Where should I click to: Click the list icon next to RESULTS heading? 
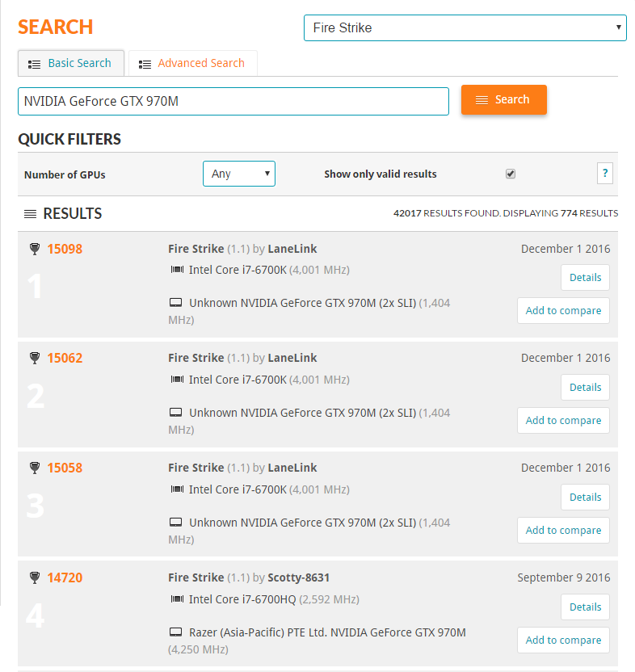[x=30, y=214]
